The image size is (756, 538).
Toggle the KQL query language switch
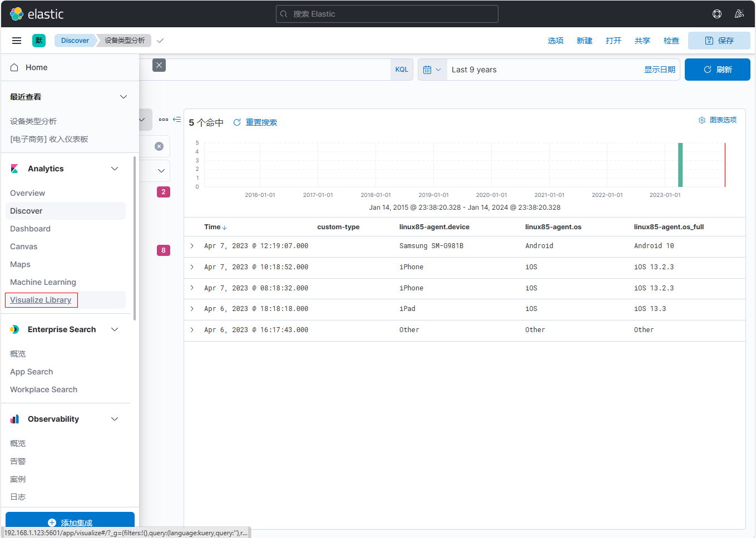(402, 70)
